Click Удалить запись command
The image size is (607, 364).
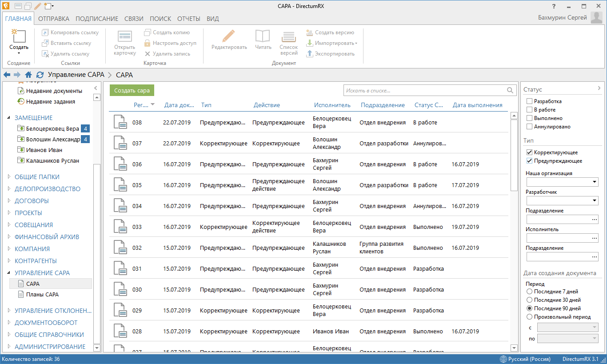[x=167, y=54]
